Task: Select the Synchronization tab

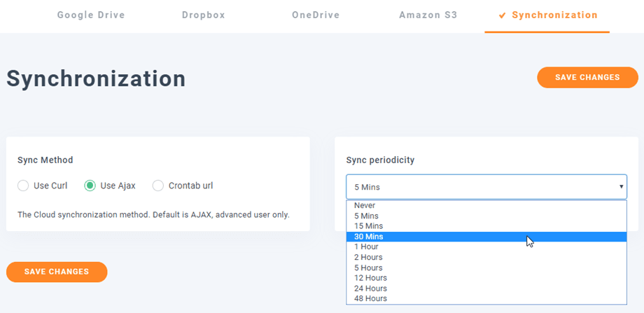Action: [547, 15]
